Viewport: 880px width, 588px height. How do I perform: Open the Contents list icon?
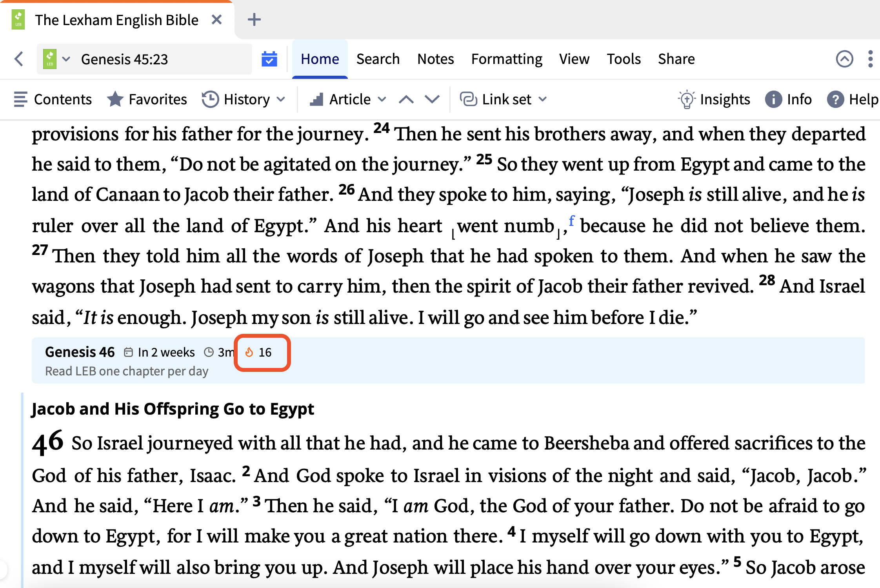(20, 99)
